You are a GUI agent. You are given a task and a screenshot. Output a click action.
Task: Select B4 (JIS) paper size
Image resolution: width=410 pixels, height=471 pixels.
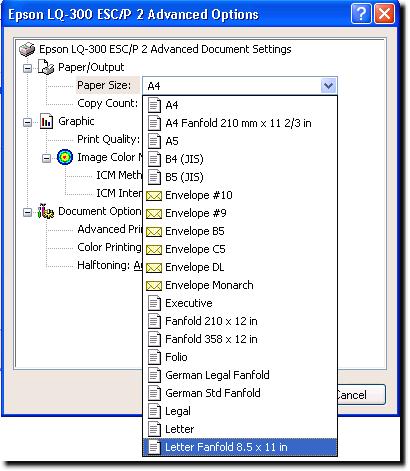coord(240,159)
